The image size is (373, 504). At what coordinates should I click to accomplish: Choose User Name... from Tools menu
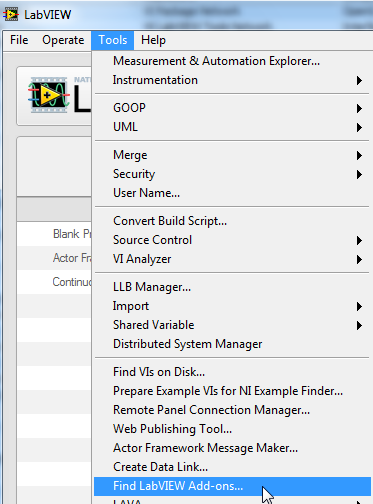click(232, 193)
